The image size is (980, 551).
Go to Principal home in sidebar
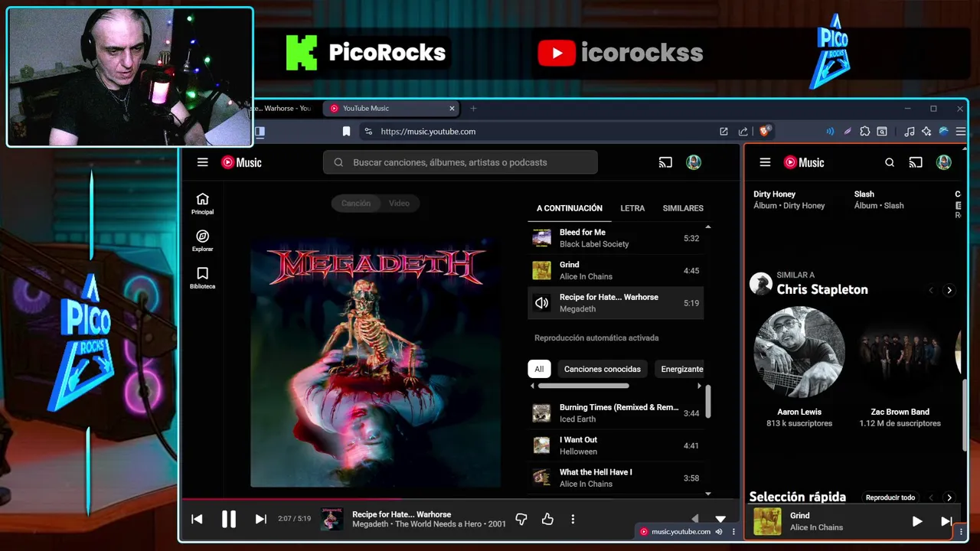pos(202,204)
